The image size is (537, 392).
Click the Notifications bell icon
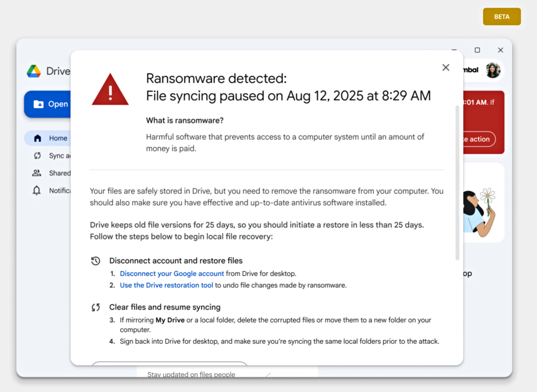pyautogui.click(x=37, y=190)
